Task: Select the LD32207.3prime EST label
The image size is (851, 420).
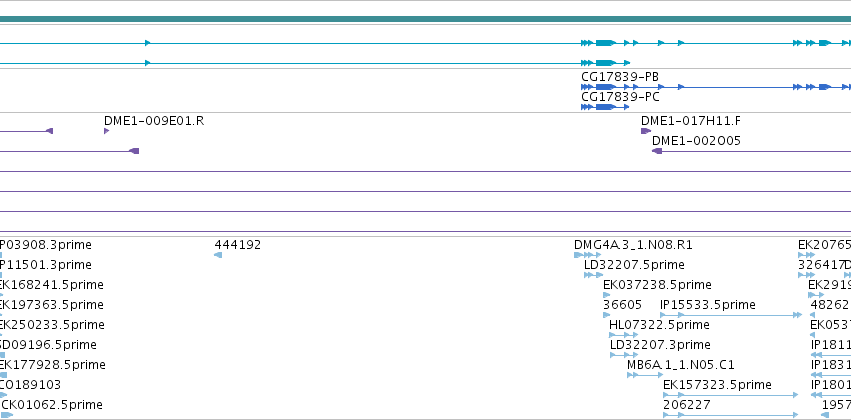Action: click(x=660, y=345)
